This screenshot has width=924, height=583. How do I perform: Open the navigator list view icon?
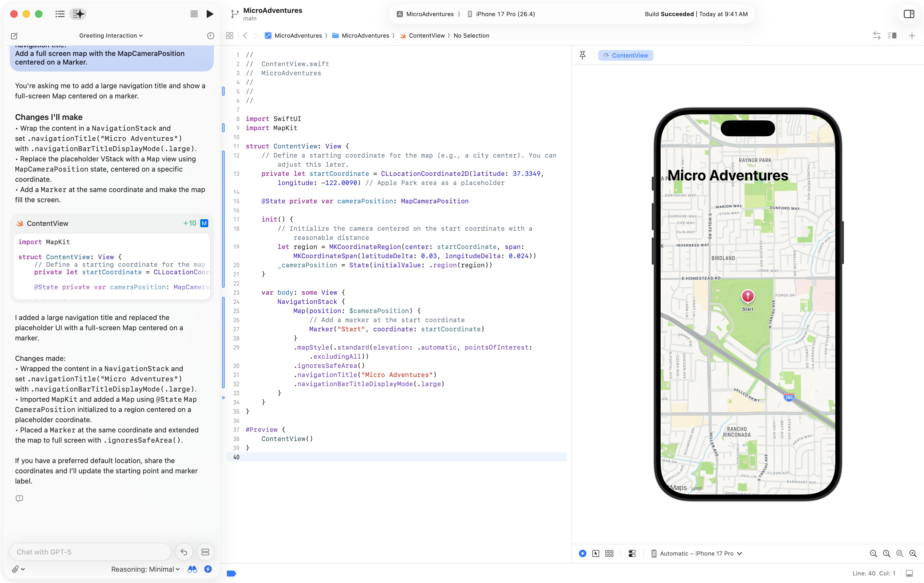60,14
